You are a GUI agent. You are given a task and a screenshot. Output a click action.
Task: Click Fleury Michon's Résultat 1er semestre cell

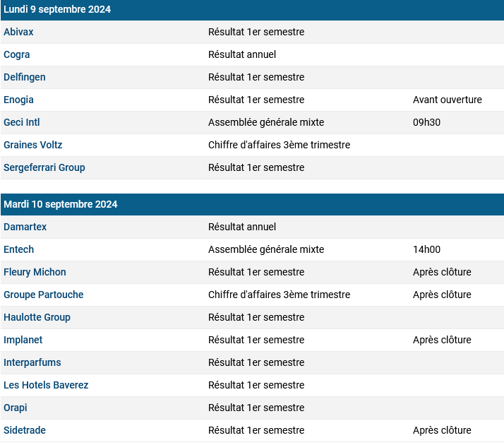256,272
